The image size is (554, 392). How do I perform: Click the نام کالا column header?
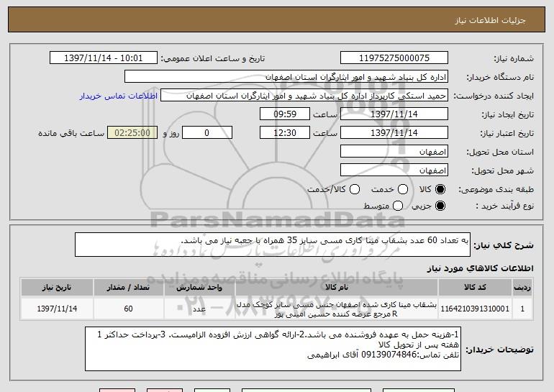coord(337,288)
